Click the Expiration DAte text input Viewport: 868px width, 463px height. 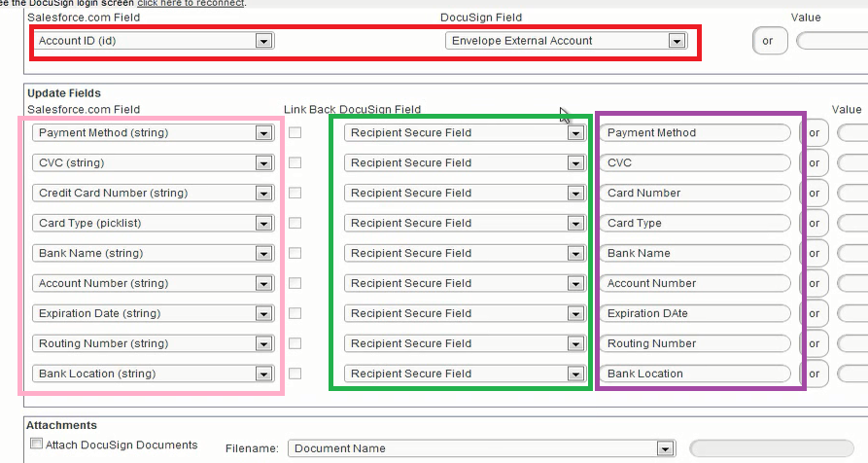(x=695, y=314)
